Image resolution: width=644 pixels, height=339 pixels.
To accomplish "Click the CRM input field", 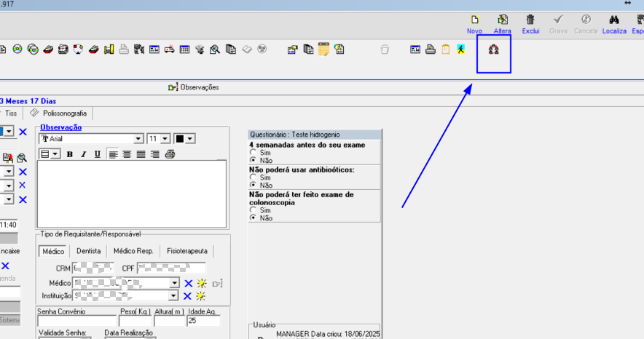I will click(93, 268).
